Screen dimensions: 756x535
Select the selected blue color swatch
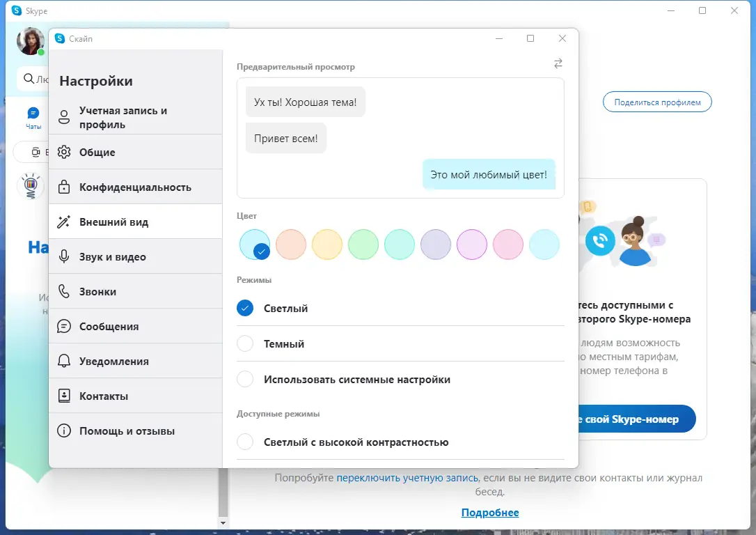255,244
